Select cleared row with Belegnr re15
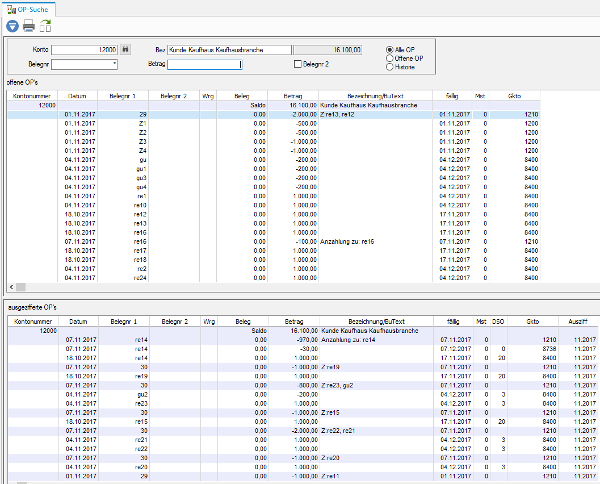 (302, 422)
